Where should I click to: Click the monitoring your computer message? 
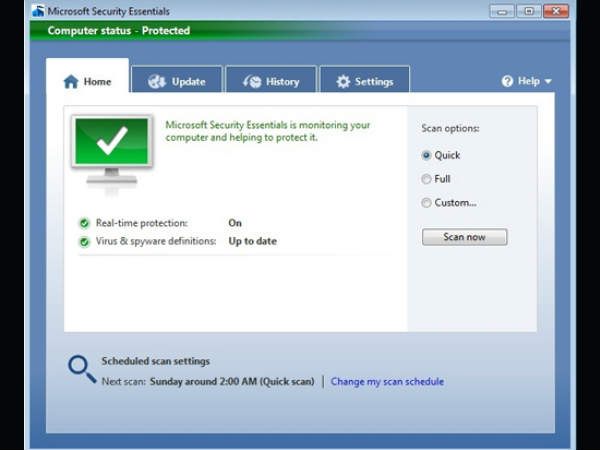268,131
